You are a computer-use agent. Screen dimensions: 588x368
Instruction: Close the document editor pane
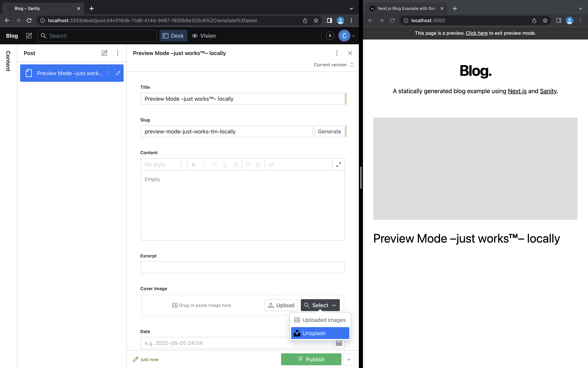[x=350, y=53]
